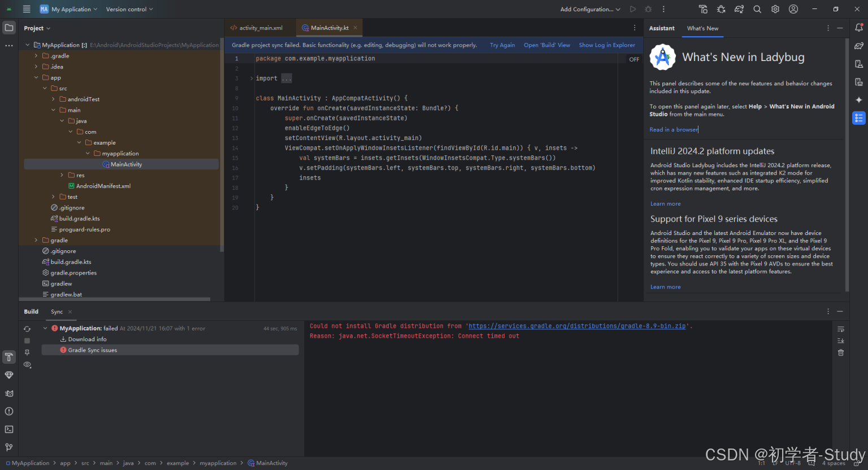The height and width of the screenshot is (470, 868).
Task: Click Show Log in Explorer link
Action: (607, 45)
